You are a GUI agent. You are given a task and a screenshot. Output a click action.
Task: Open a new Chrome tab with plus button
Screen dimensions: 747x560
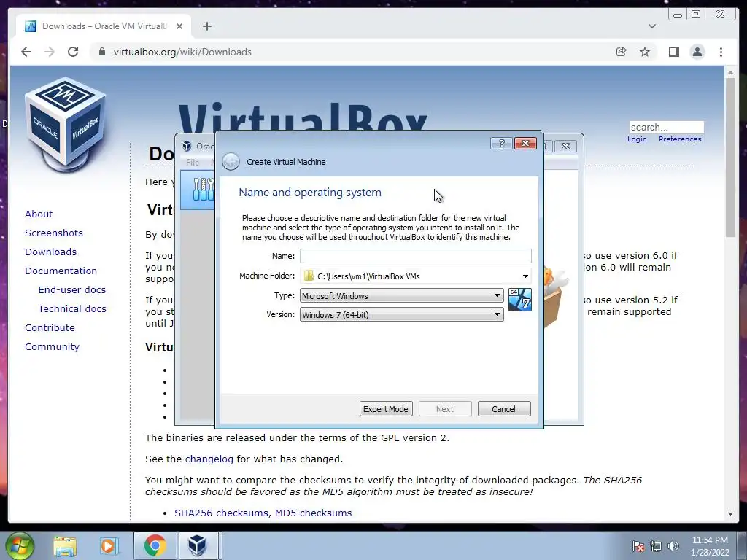(x=206, y=26)
